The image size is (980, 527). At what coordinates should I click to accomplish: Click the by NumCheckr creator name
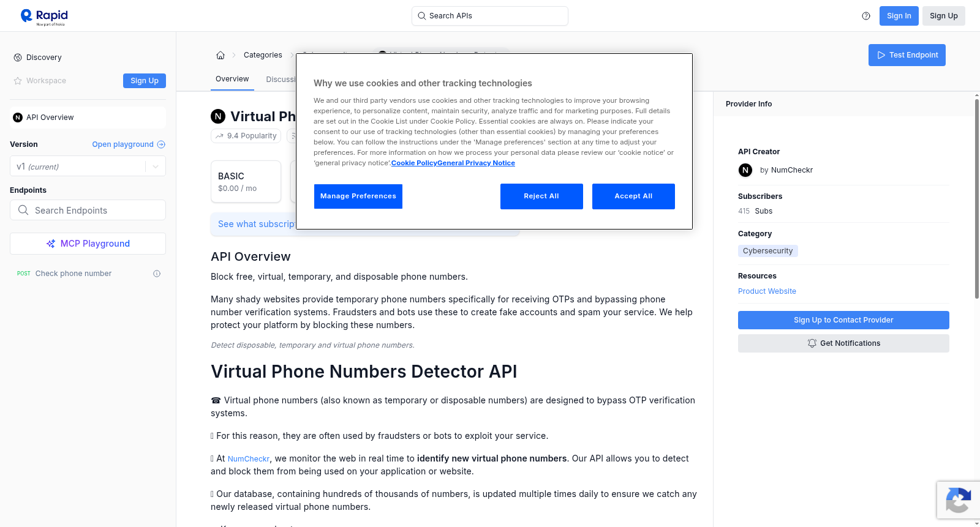(786, 170)
